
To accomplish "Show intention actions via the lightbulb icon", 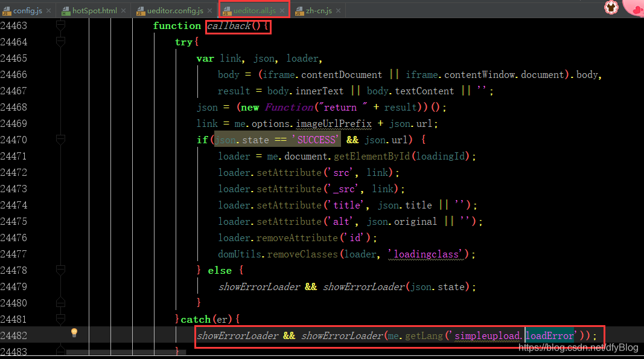I will [74, 332].
